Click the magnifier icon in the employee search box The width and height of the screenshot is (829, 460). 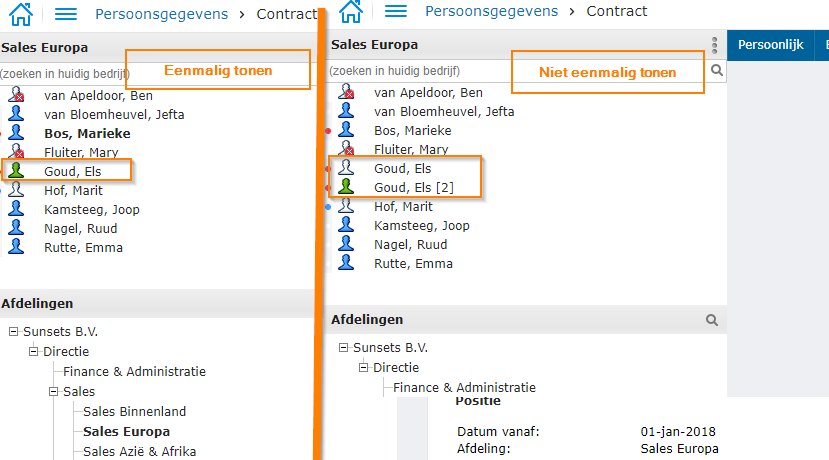tap(716, 71)
